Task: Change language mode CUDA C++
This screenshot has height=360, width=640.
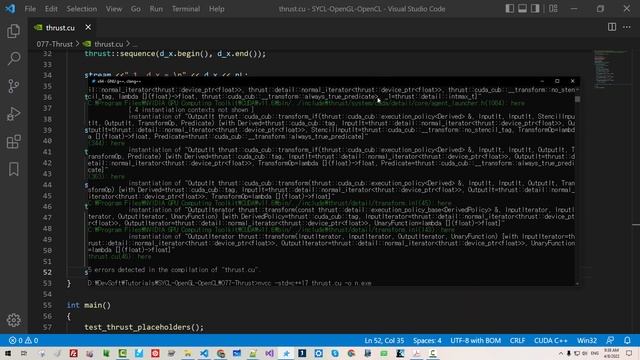Action: [x=551, y=340]
